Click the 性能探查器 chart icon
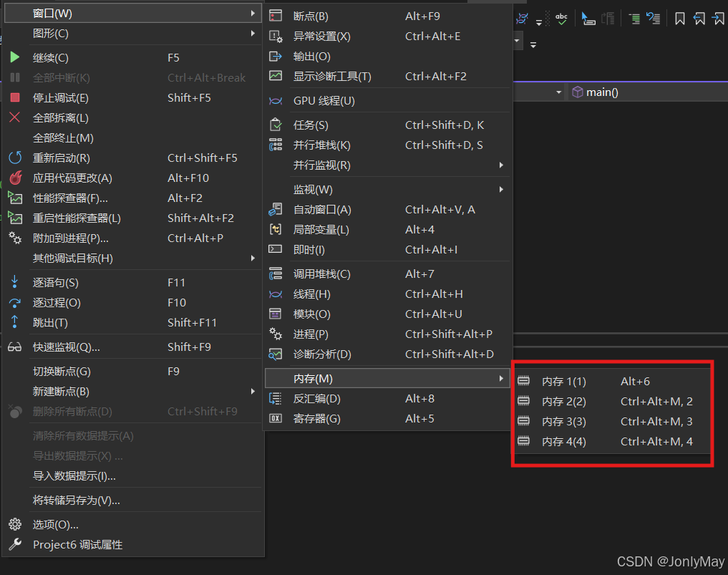The width and height of the screenshot is (728, 575). 15,198
